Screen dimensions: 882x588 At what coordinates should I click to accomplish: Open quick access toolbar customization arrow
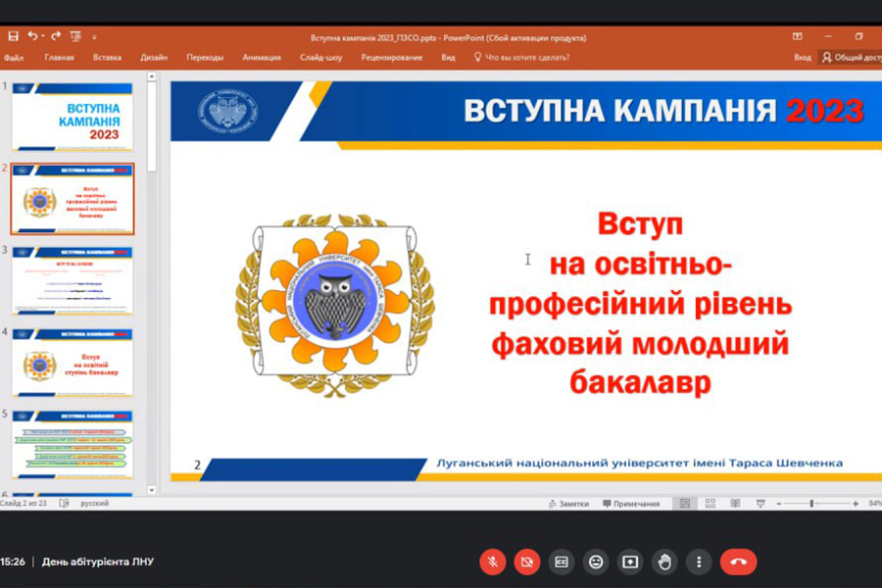coord(94,37)
